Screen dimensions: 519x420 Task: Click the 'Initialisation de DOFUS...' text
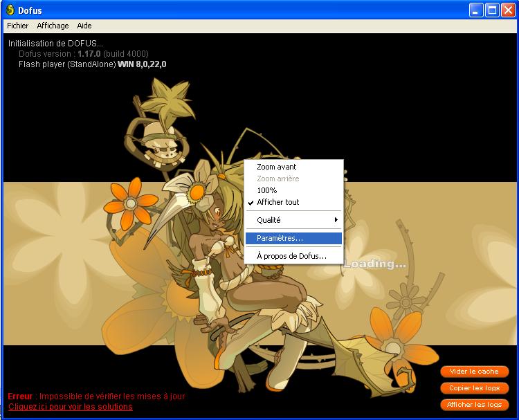[55, 44]
